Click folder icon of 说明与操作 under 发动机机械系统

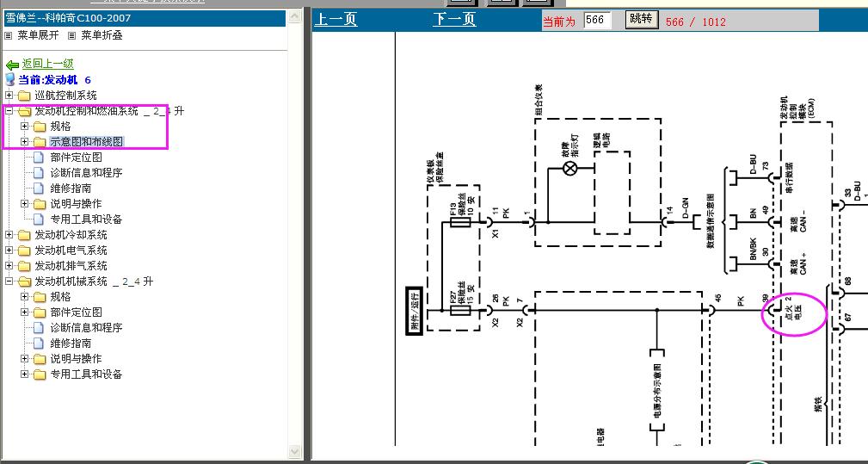coord(40,359)
